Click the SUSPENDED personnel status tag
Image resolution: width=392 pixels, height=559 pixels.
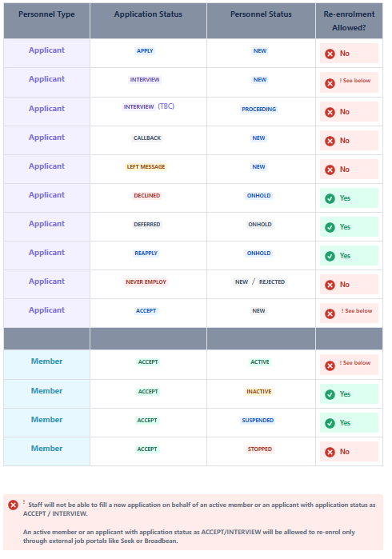[258, 421]
